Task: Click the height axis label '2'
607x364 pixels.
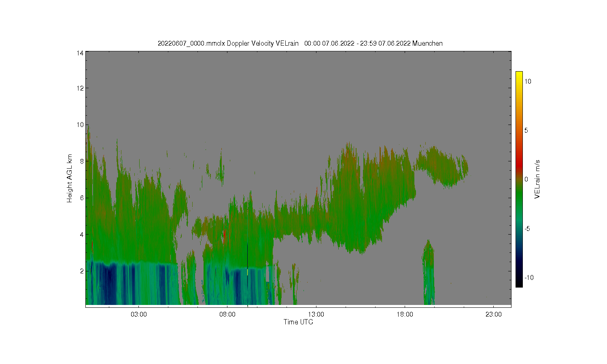Action: [82, 271]
